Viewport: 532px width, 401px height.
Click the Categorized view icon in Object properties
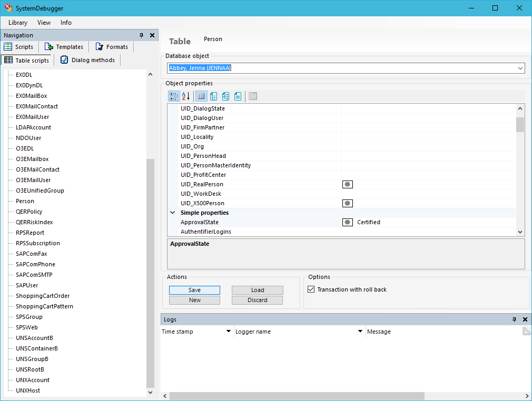click(x=174, y=96)
